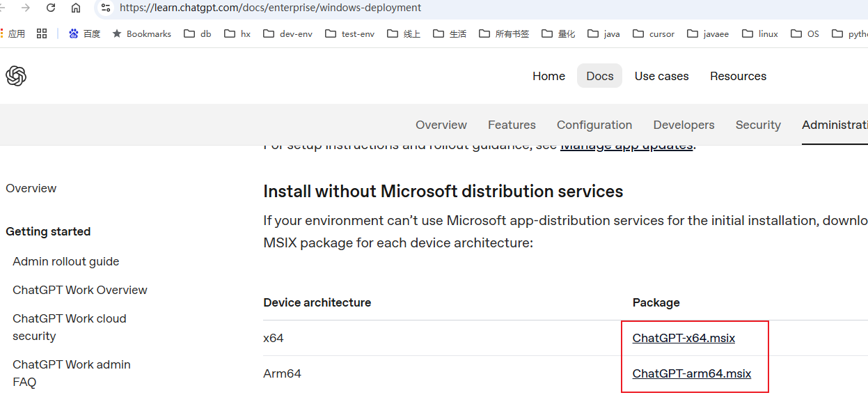Download ChatGPT-x64.msix package
The image size is (868, 402).
684,338
